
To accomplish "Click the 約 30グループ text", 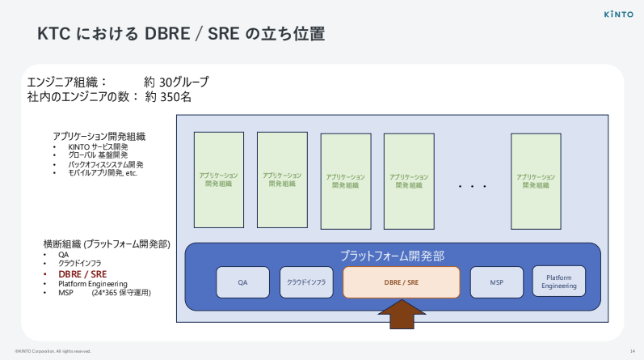I will tap(176, 82).
